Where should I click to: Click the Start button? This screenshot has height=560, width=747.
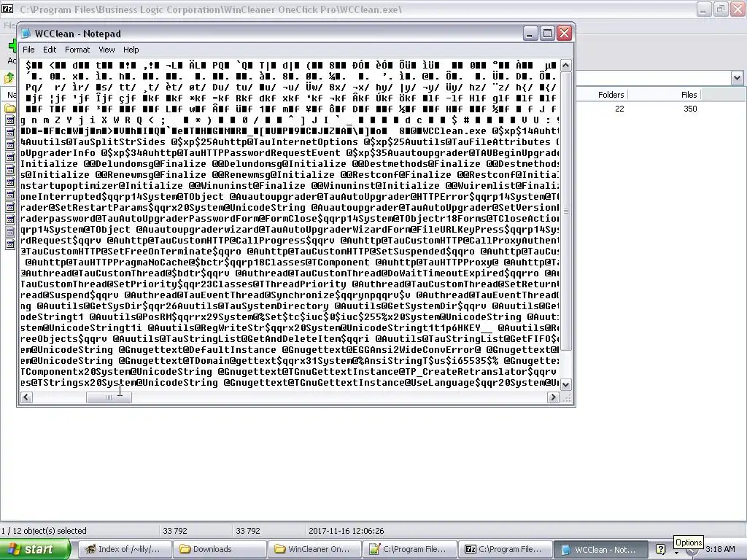tap(35, 549)
